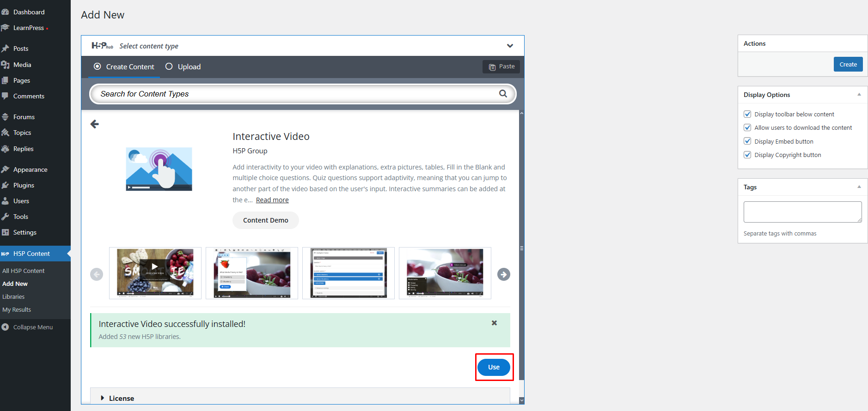Click the Interactive Video content type icon
This screenshot has width=868, height=411.
click(x=159, y=169)
